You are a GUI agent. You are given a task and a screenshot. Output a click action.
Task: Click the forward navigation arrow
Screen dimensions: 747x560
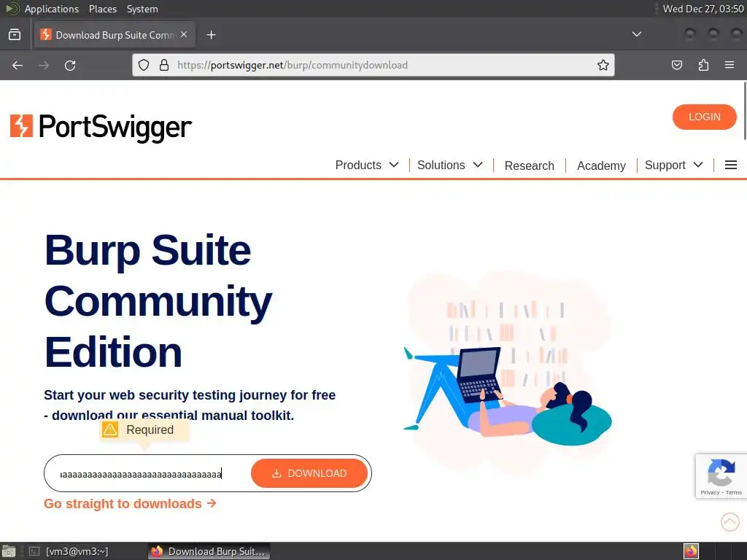44,65
